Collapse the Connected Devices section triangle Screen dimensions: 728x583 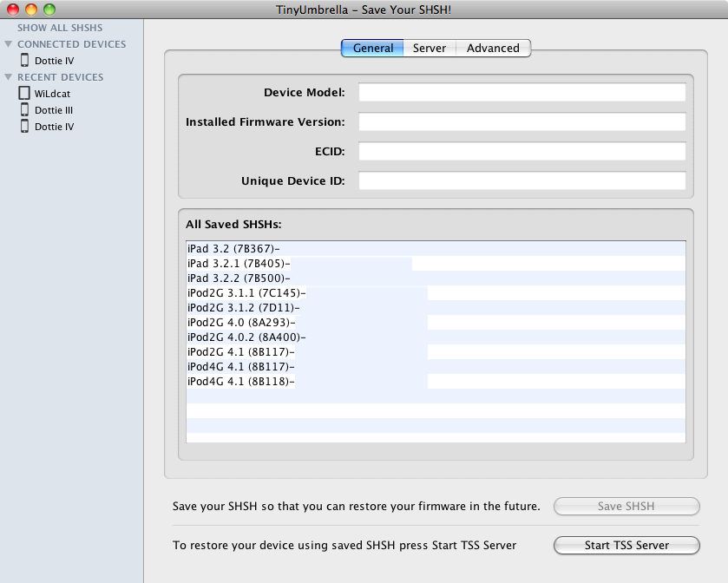(x=9, y=44)
